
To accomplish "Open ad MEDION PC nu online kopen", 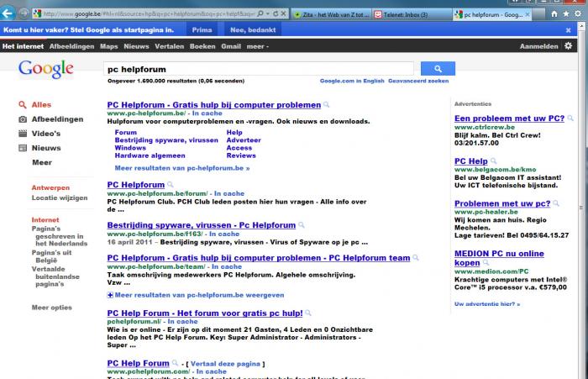I will (499, 258).
